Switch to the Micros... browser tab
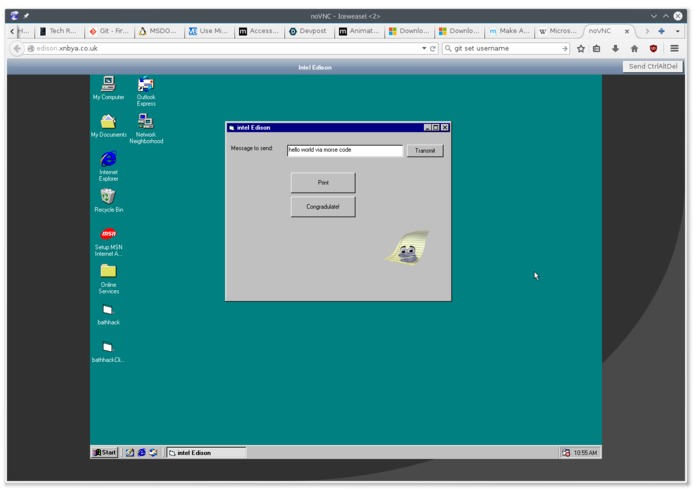Image resolution: width=695 pixels, height=494 pixels. 559,31
